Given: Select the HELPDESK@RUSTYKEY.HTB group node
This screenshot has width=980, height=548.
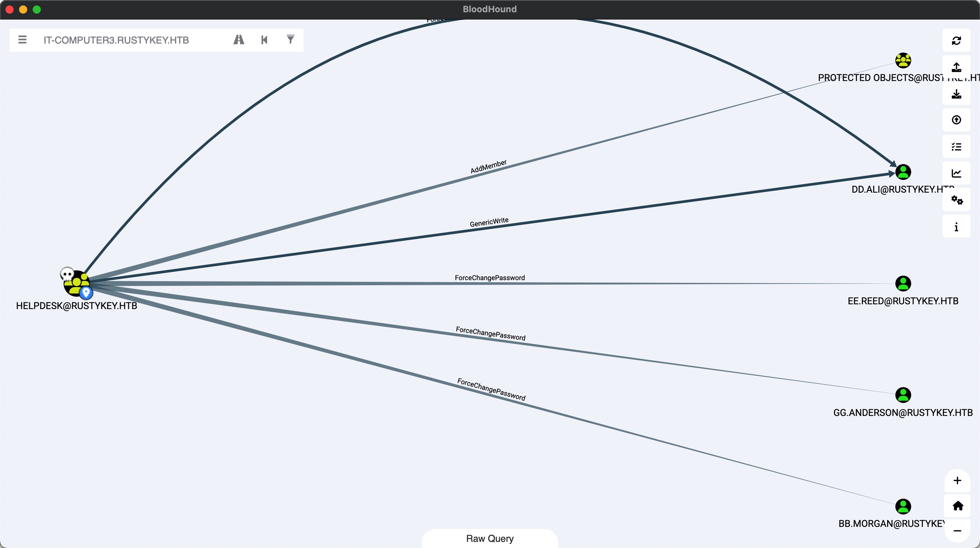Looking at the screenshot, I should click(x=77, y=284).
